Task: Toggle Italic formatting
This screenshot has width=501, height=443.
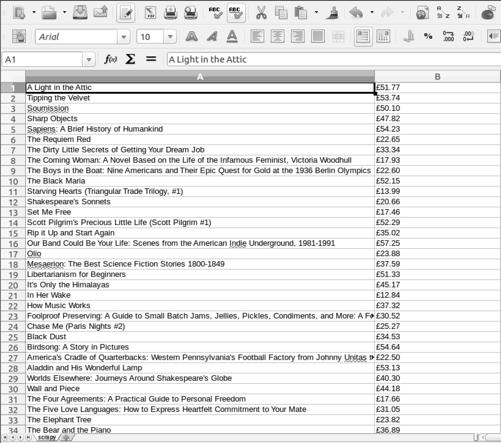Action: click(212, 36)
